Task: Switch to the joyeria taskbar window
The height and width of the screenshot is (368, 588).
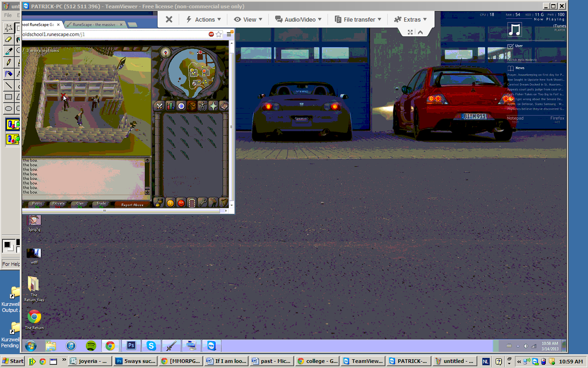Action: [x=90, y=362]
